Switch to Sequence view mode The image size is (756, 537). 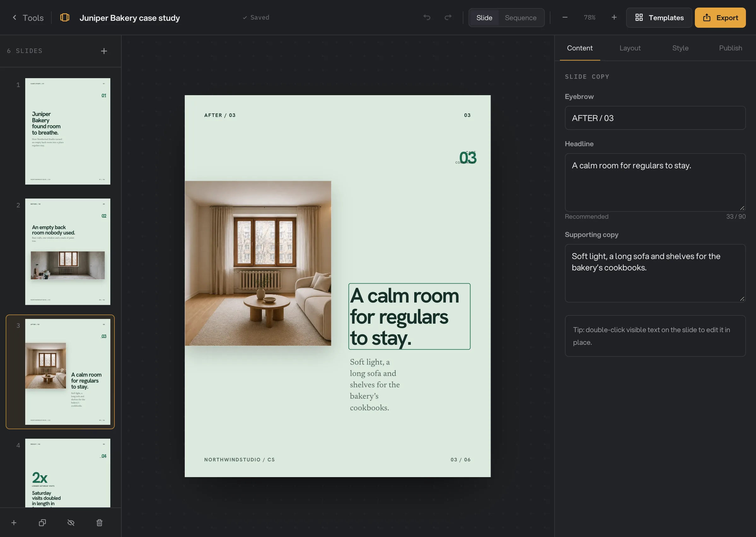[x=520, y=18]
